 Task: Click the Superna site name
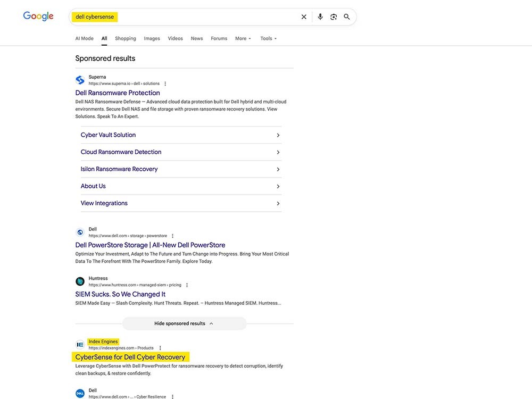[x=97, y=77]
